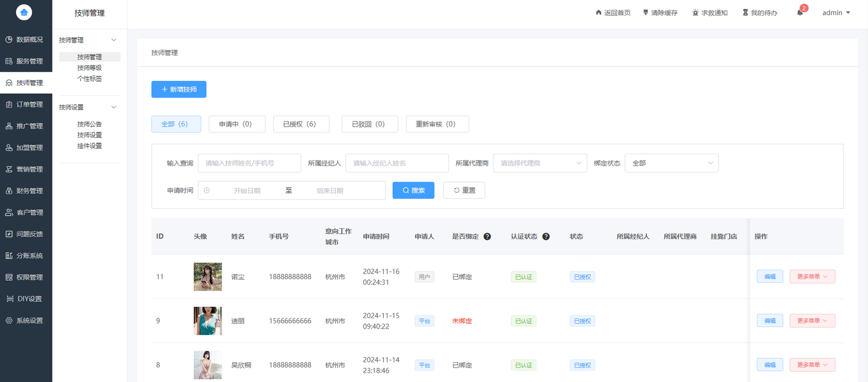Click the home logo icon at top of sidebar
This screenshot has width=868, height=382.
[24, 12]
